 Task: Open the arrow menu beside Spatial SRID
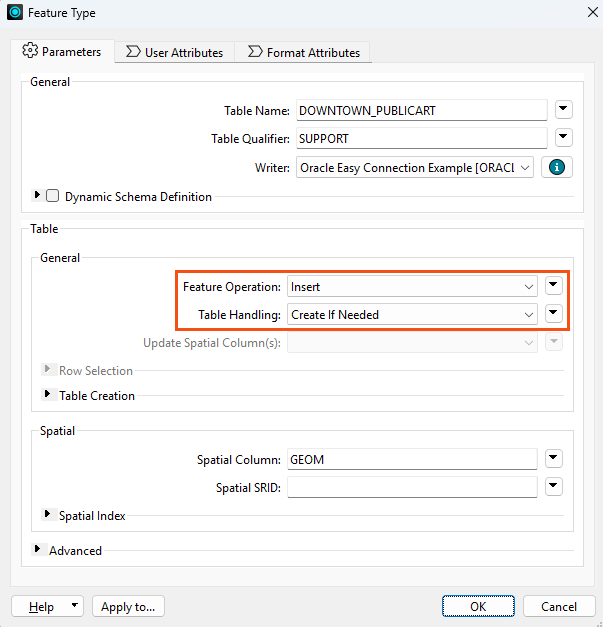click(553, 487)
